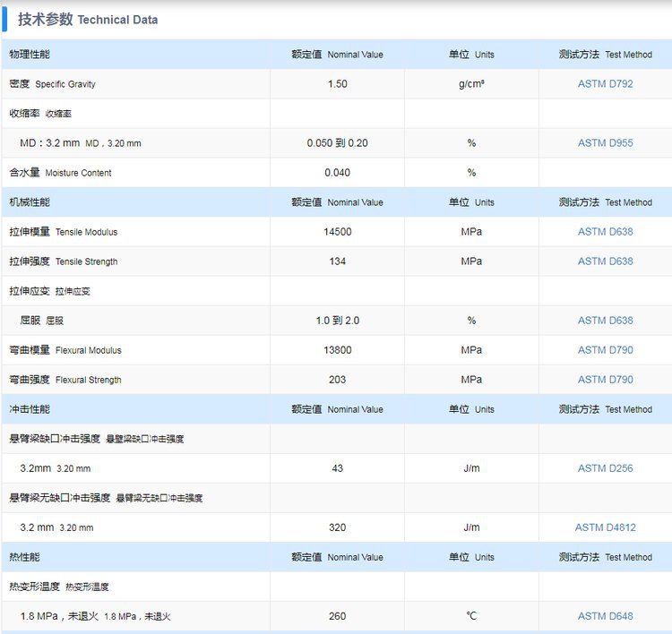Image resolution: width=672 pixels, height=634 pixels.
Task: Click the 拉伸模量 Tensile Modulus label
Action: pos(63,232)
